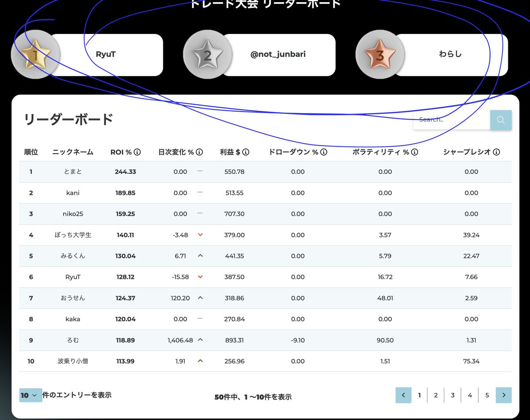The height and width of the screenshot is (420, 530).
Task: Click nickname niko25 in the table
Action: pyautogui.click(x=73, y=214)
